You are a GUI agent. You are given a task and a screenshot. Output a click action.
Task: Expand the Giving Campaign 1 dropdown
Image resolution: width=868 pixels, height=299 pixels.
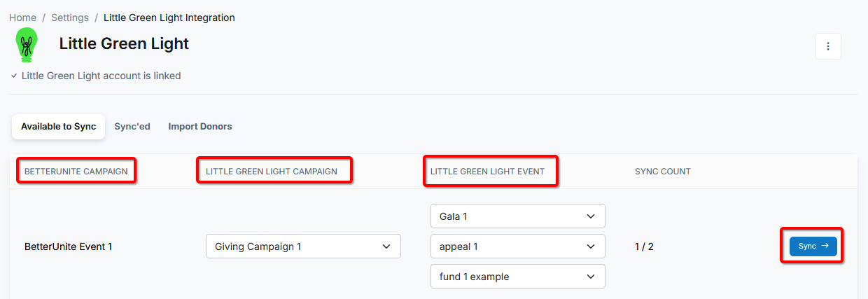click(303, 246)
